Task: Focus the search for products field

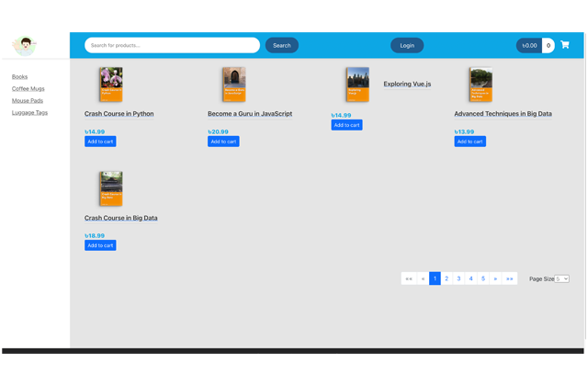Action: pyautogui.click(x=172, y=45)
